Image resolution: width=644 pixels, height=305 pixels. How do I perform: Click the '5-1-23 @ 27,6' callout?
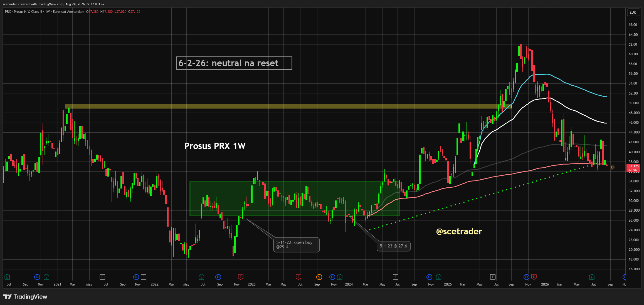(x=393, y=246)
